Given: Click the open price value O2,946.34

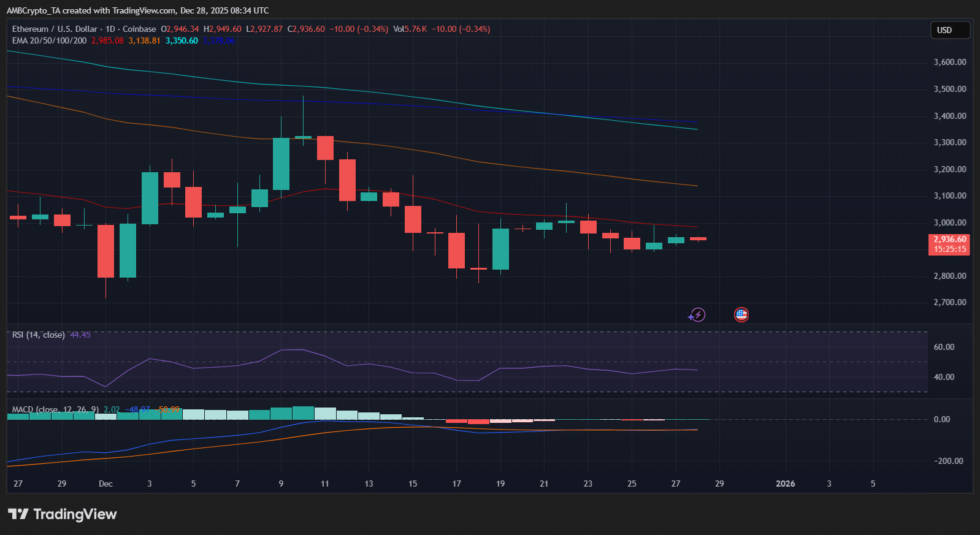Looking at the screenshot, I should click(x=180, y=29).
